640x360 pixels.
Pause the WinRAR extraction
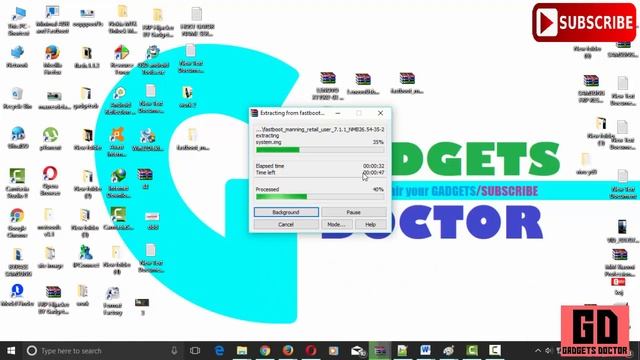(353, 212)
